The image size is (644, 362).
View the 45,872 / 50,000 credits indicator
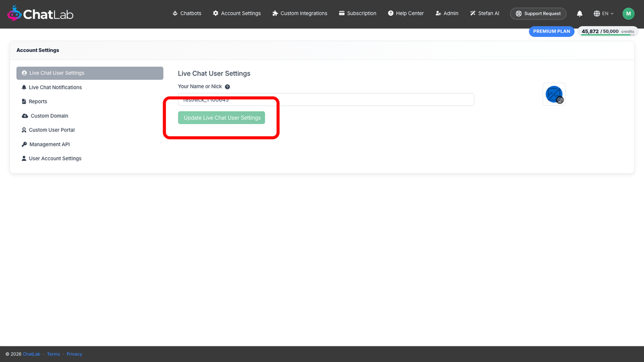(608, 32)
